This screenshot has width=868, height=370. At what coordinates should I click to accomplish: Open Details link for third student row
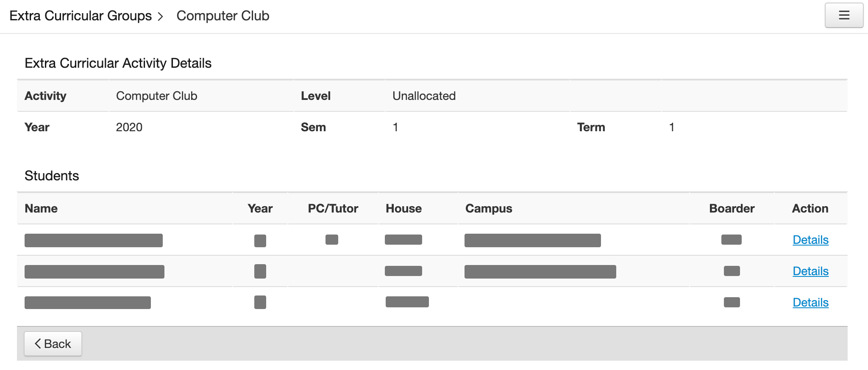(x=810, y=303)
